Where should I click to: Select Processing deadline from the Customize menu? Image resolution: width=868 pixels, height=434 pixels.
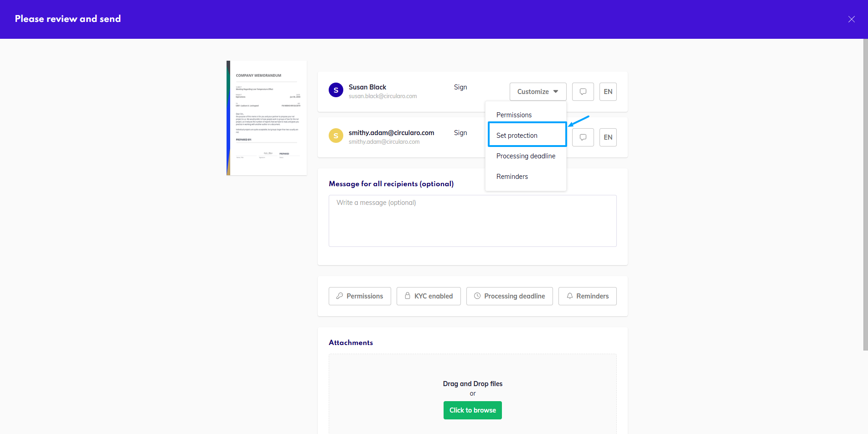point(526,156)
